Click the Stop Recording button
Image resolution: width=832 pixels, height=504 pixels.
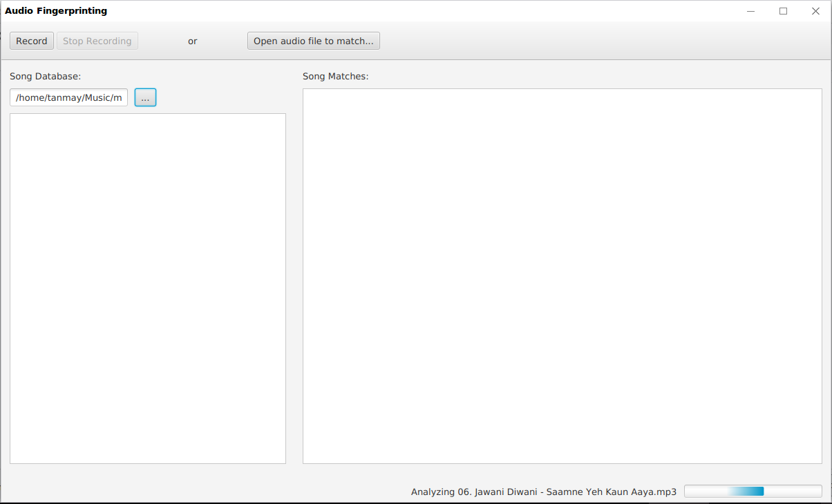(x=97, y=41)
